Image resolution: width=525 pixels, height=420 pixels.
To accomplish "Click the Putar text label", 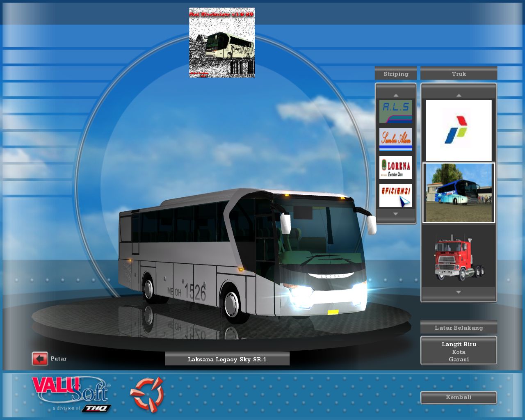I will (59, 358).
